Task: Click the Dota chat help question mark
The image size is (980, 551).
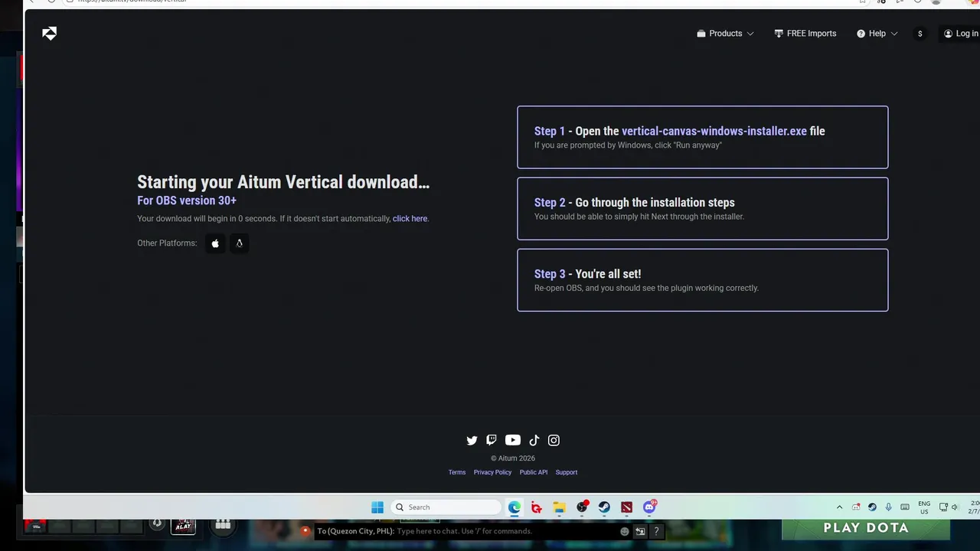Action: point(656,531)
